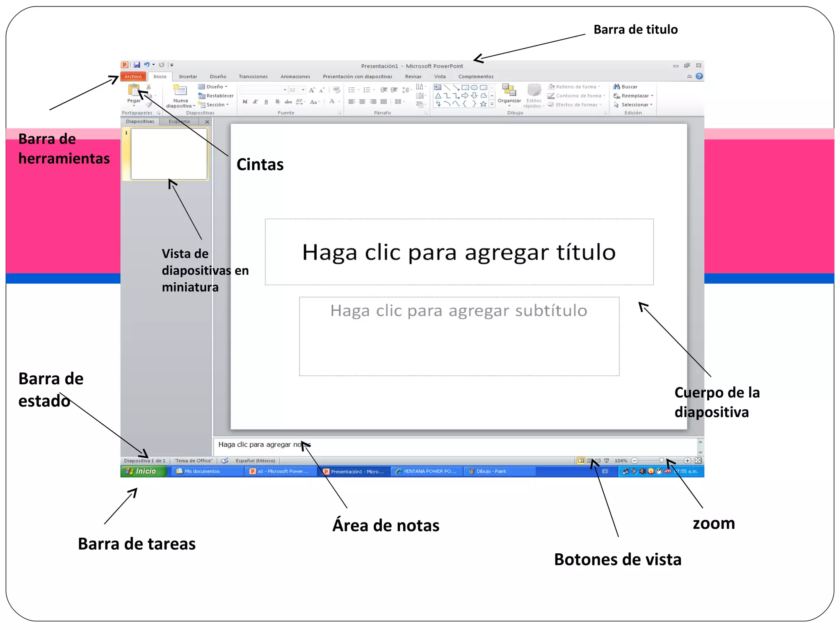Open the font size 32 dropdown
The width and height of the screenshot is (840, 630).
tap(297, 90)
